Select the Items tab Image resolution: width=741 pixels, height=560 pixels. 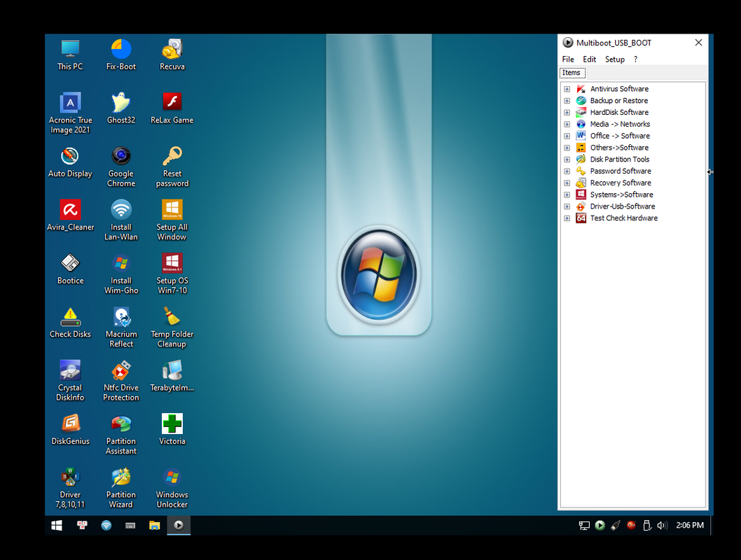(572, 73)
